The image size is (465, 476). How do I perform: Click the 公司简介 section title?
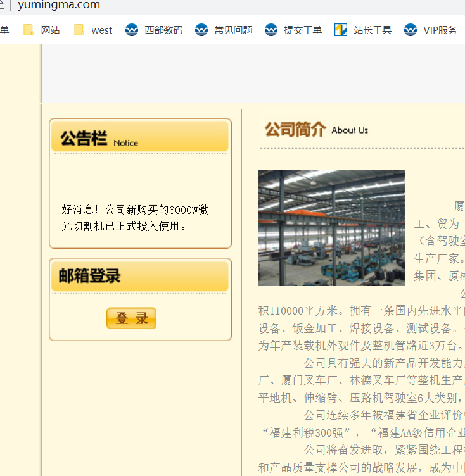[x=295, y=130]
